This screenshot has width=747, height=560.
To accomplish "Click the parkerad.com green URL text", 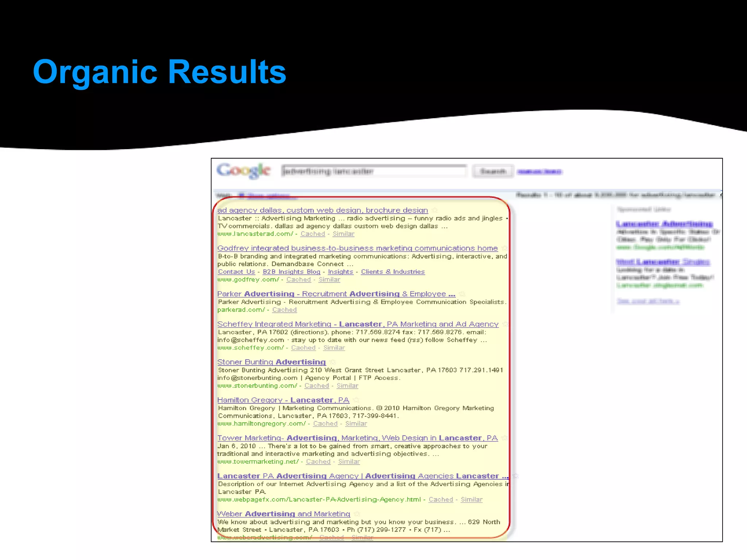I will point(241,310).
